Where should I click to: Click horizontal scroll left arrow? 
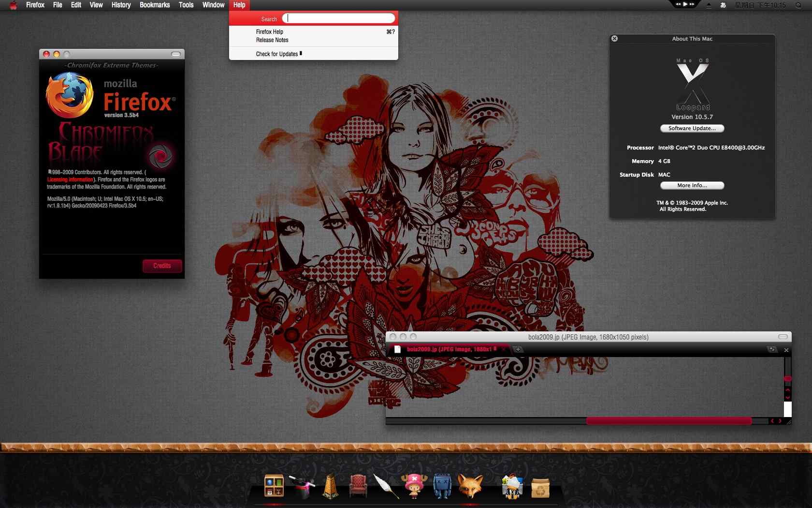[772, 421]
